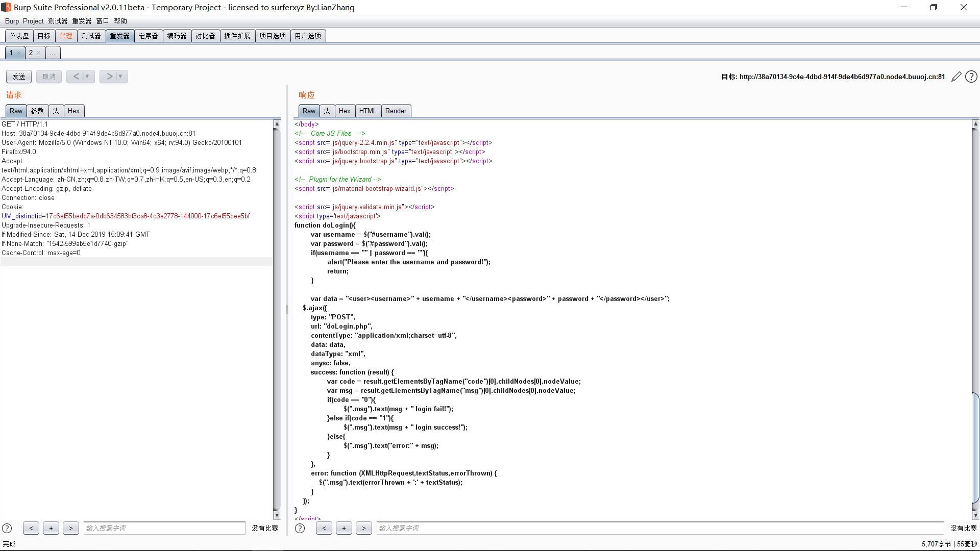Click the pencil icon to edit target URL
980x551 pixels.
pos(957,77)
